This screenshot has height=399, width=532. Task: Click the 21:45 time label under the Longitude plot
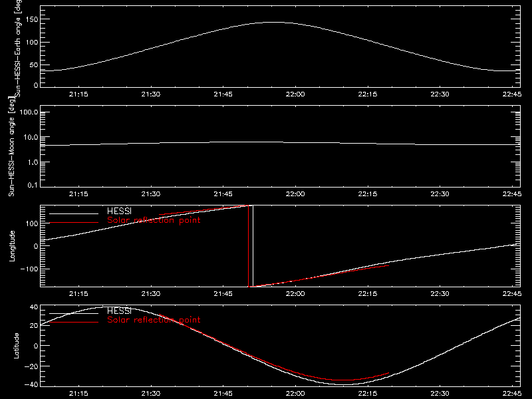pos(223,294)
